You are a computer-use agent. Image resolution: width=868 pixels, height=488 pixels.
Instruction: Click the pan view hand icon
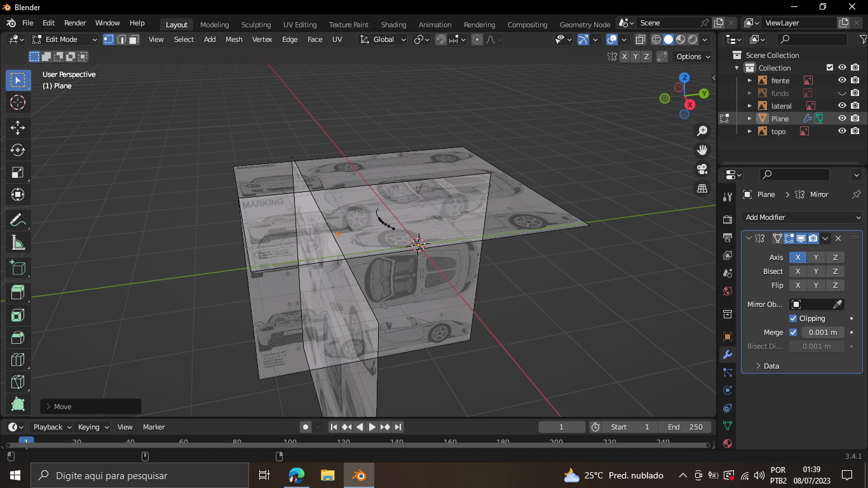coord(702,150)
